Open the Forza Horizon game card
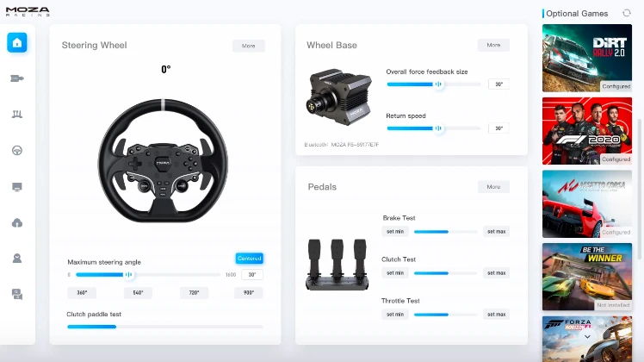The height and width of the screenshot is (362, 644). point(587,339)
